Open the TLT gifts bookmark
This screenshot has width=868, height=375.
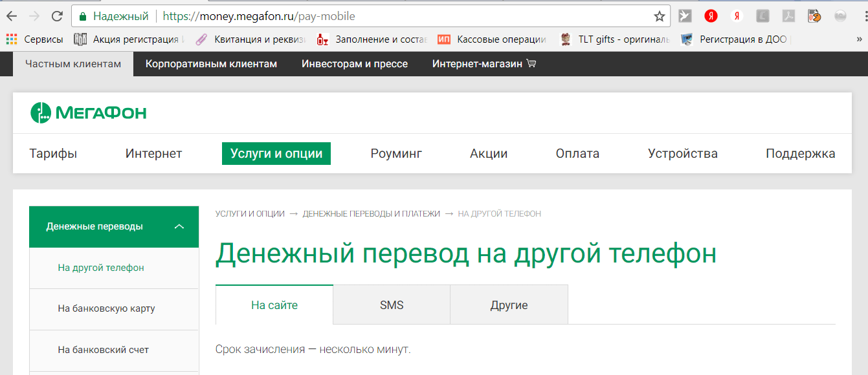(615, 39)
